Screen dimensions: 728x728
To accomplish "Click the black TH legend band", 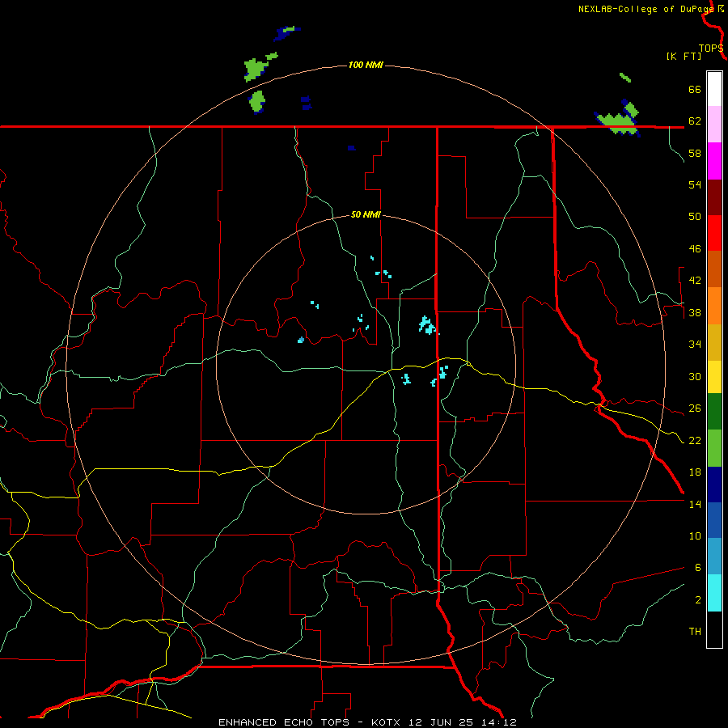I will tap(714, 629).
